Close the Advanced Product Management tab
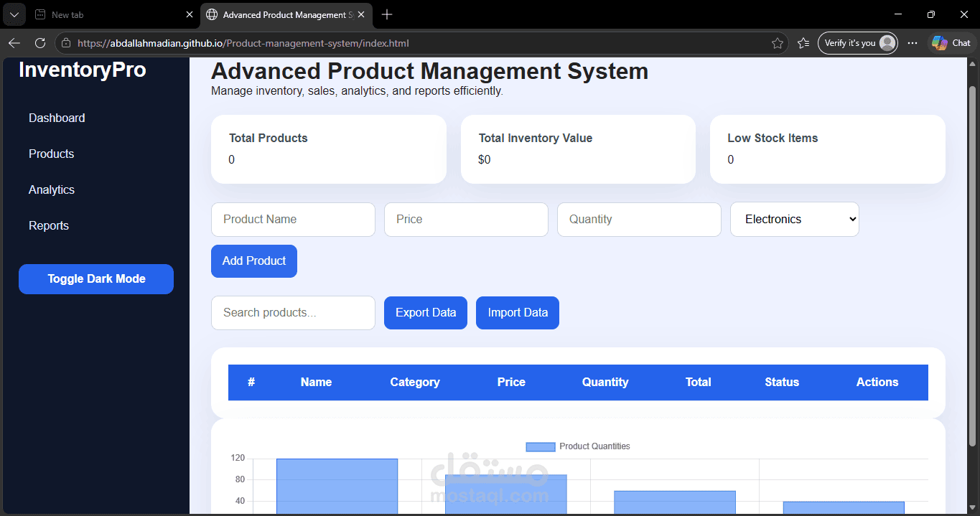 (x=362, y=14)
